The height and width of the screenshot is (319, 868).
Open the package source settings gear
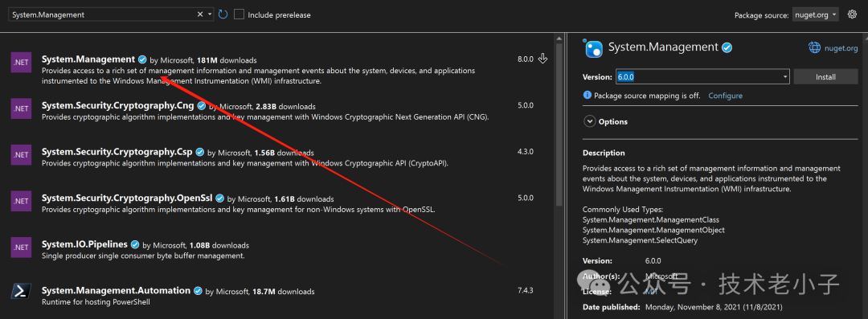click(851, 14)
